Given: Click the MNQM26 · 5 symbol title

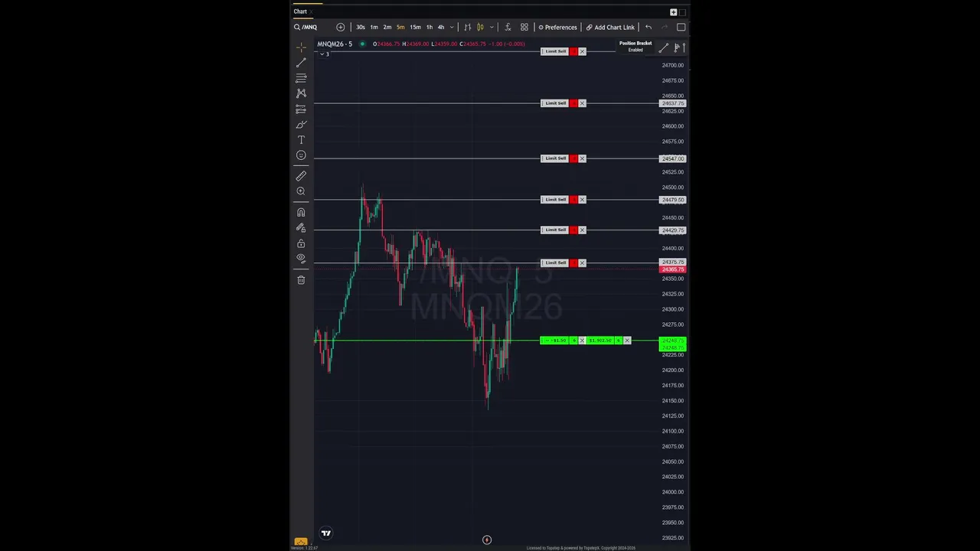Looking at the screenshot, I should pos(335,44).
